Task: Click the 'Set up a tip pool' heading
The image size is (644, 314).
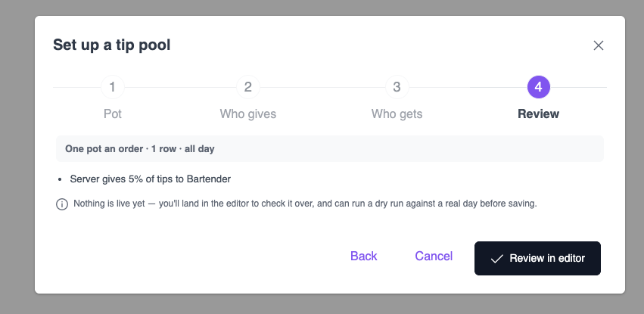Action: coord(112,45)
